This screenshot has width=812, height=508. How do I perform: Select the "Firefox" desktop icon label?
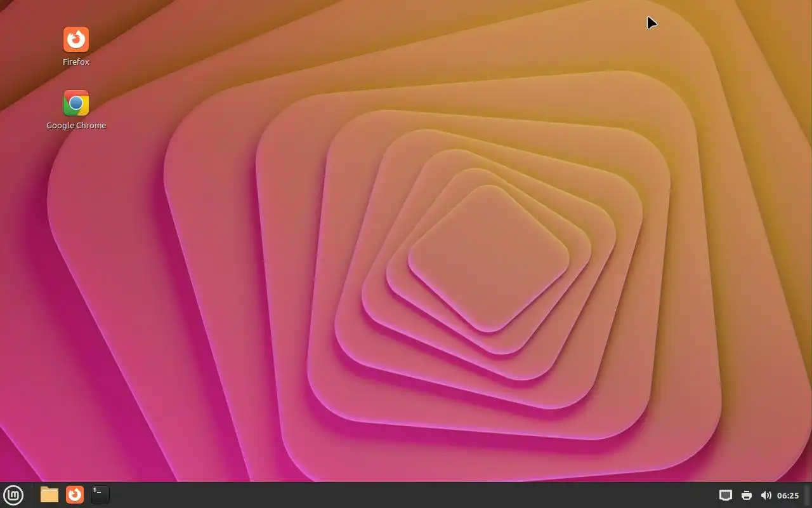[x=76, y=62]
